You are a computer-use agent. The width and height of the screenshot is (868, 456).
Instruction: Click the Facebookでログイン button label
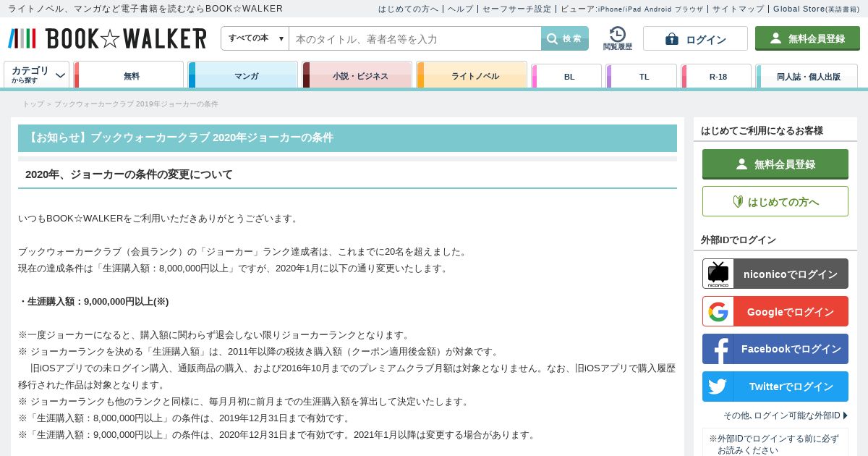click(791, 349)
